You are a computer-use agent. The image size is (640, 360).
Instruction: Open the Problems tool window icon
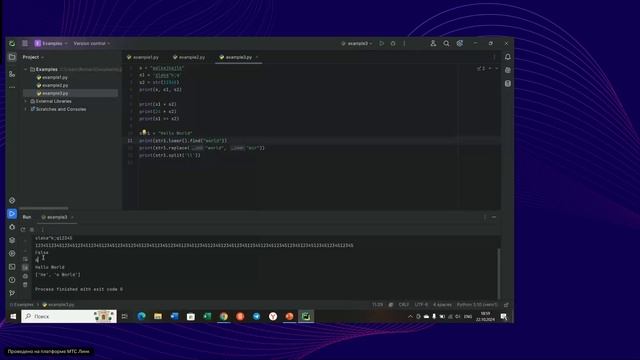[12, 280]
